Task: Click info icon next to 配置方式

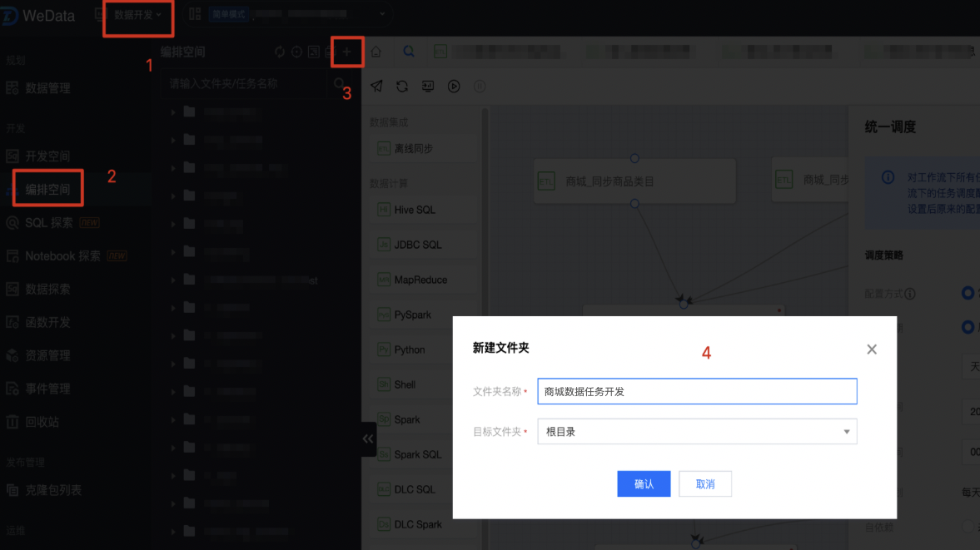Action: pyautogui.click(x=910, y=294)
